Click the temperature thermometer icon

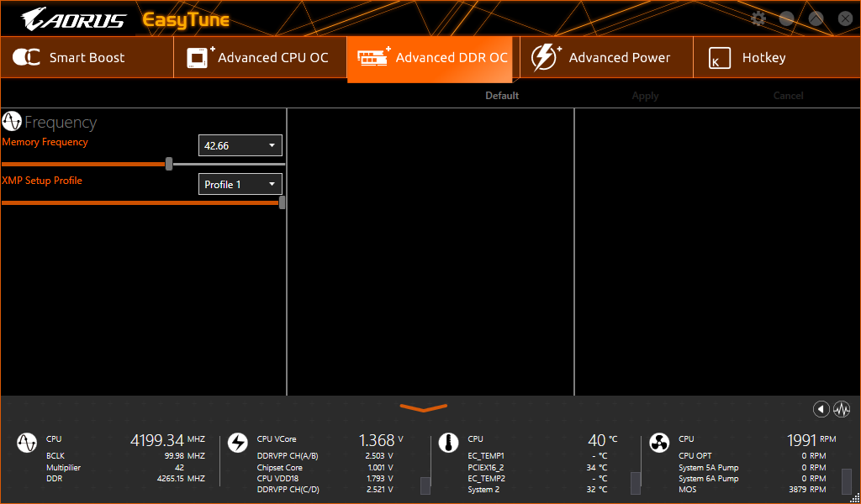click(x=448, y=443)
